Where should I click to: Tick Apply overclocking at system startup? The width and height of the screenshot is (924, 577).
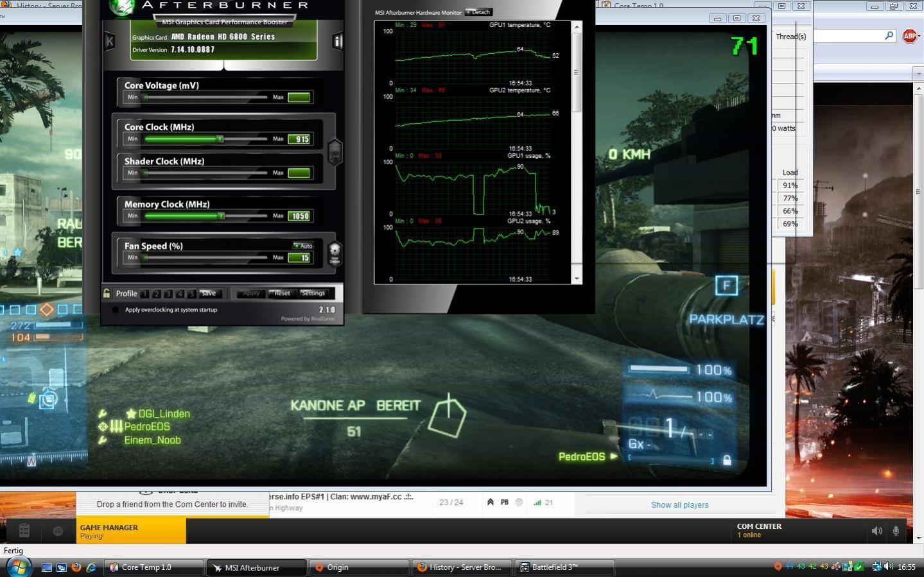coord(116,309)
